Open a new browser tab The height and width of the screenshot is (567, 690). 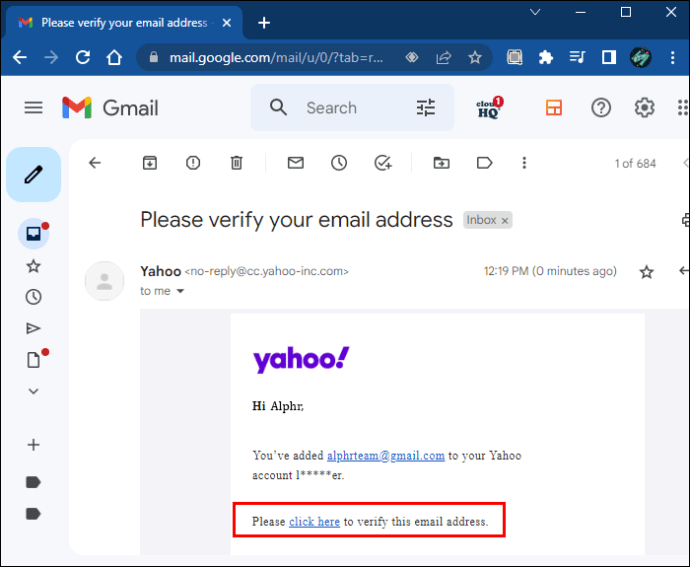264,22
